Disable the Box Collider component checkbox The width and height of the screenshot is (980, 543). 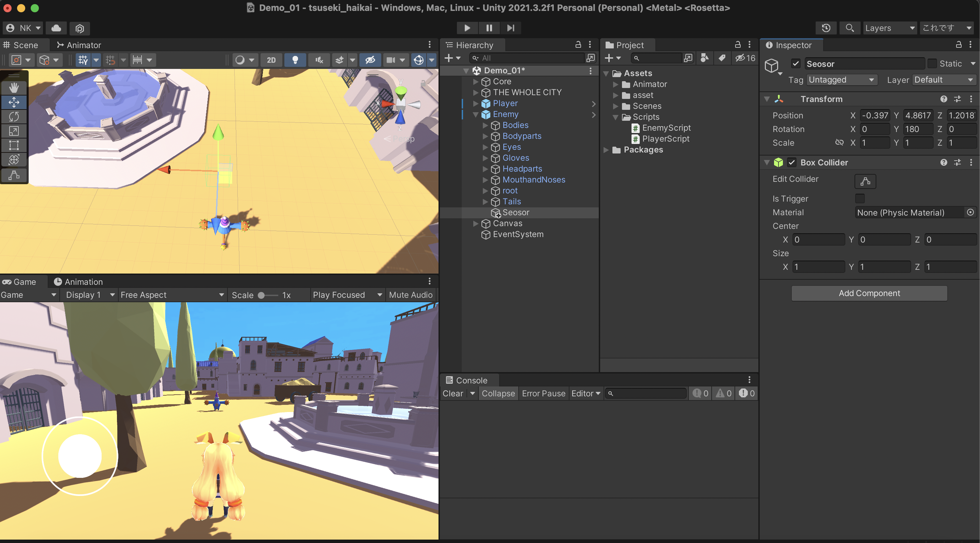click(x=792, y=162)
